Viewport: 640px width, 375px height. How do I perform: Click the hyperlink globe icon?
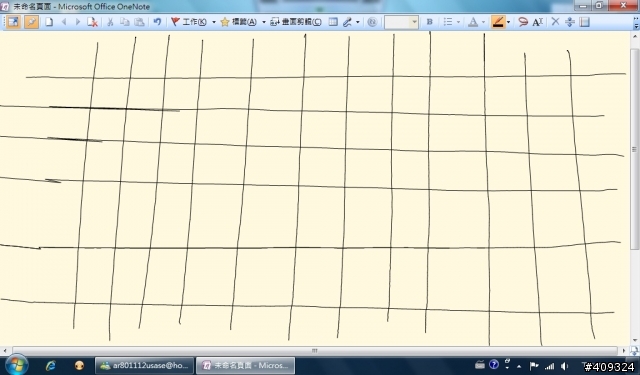(372, 22)
